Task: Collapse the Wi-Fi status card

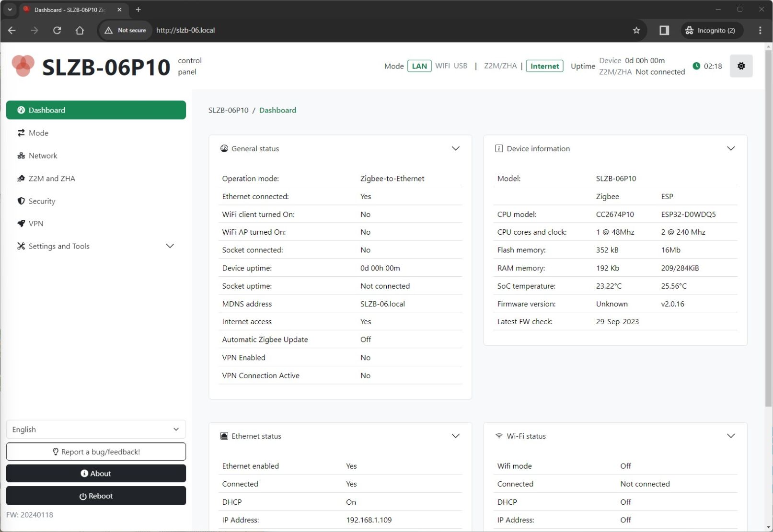Action: [x=730, y=436]
